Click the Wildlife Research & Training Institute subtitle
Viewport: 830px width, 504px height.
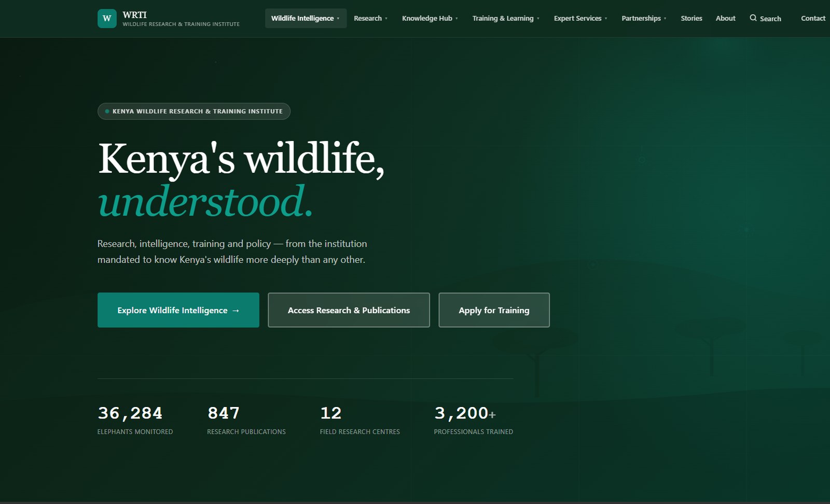click(181, 24)
